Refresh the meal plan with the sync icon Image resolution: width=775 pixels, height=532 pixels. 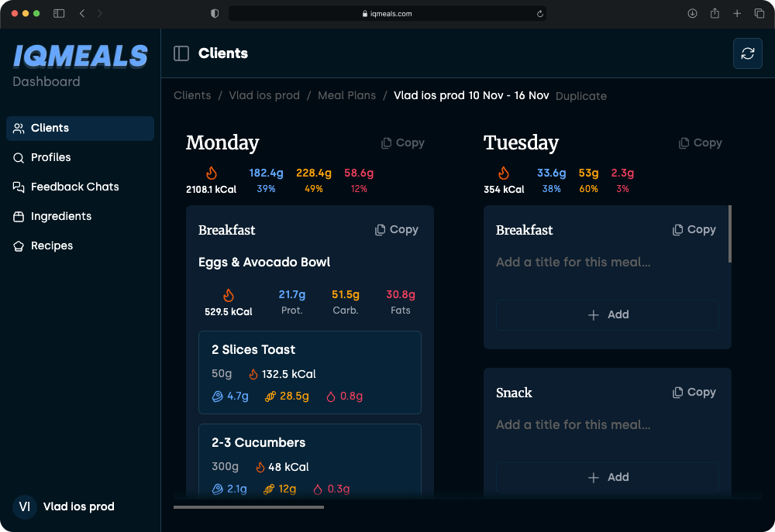click(x=747, y=53)
